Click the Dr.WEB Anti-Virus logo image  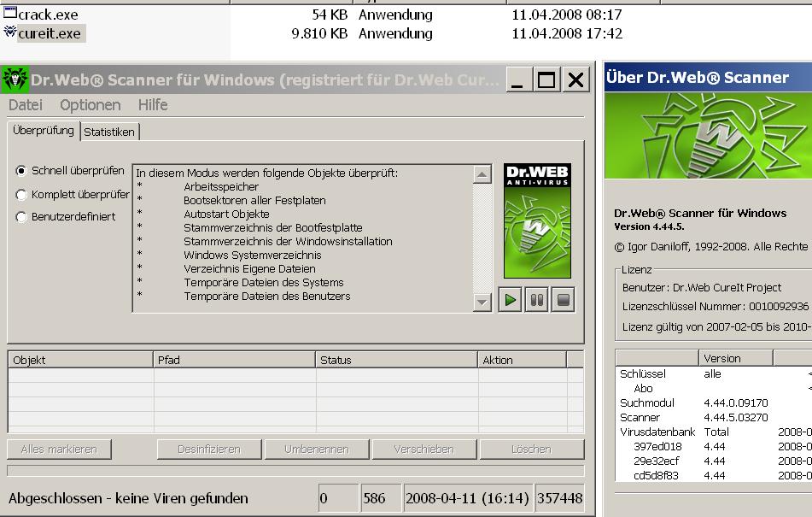pyautogui.click(x=537, y=221)
